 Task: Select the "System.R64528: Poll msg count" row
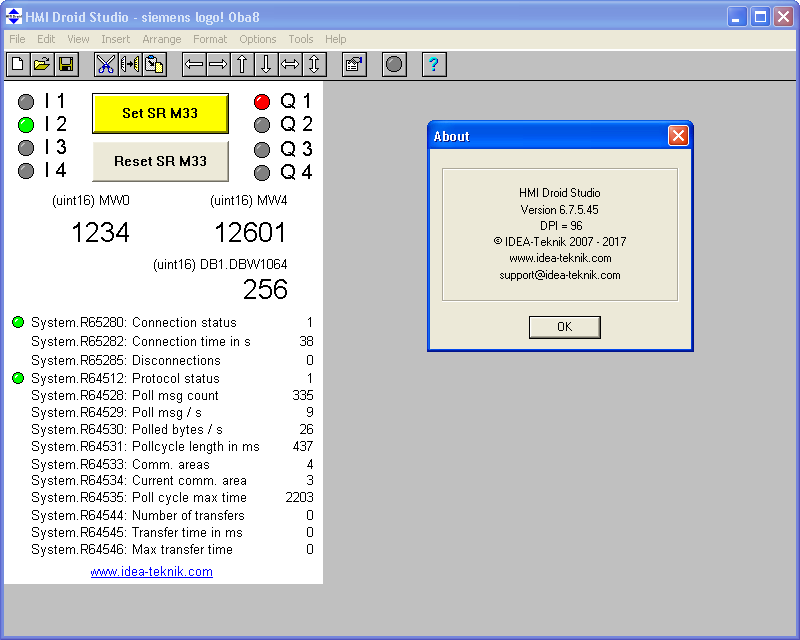point(172,396)
